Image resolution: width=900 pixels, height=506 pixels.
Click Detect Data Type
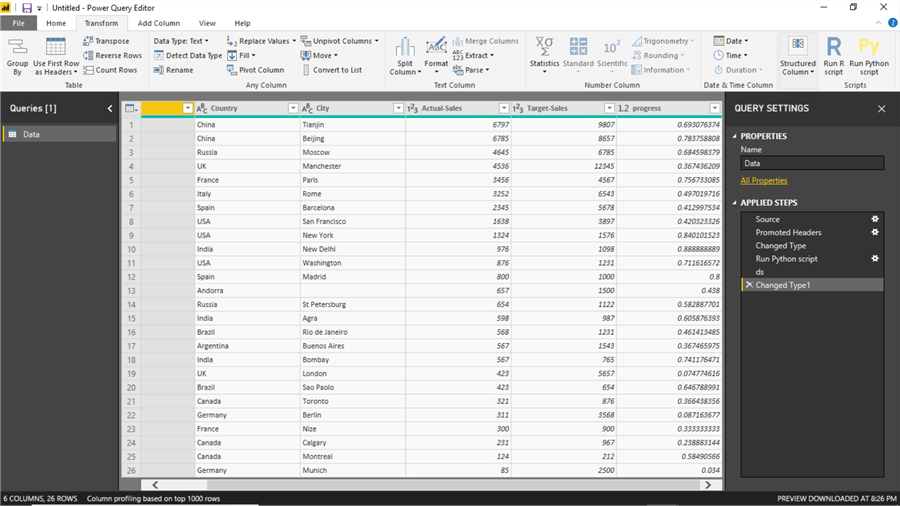click(x=188, y=55)
